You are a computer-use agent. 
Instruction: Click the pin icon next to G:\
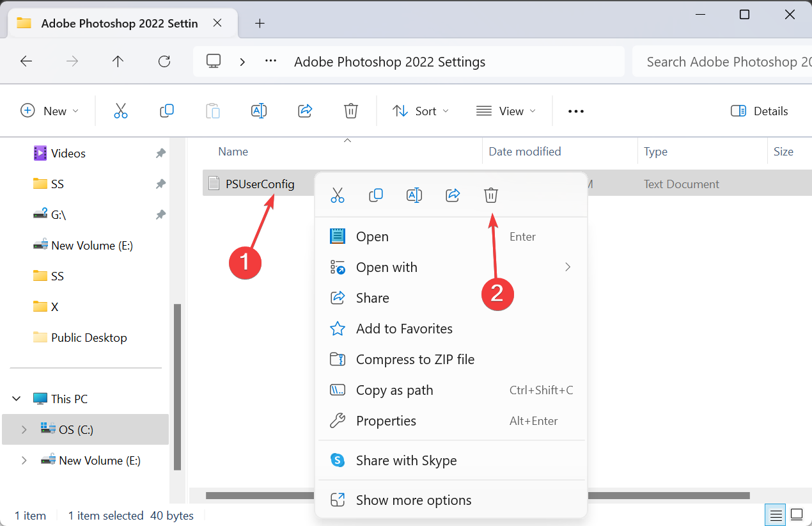pos(160,215)
